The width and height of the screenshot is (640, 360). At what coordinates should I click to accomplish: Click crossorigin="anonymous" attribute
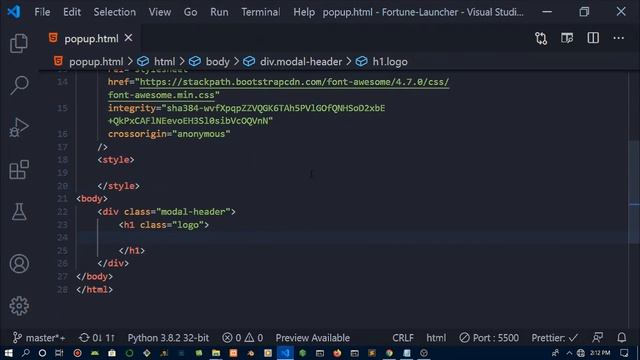point(169,134)
